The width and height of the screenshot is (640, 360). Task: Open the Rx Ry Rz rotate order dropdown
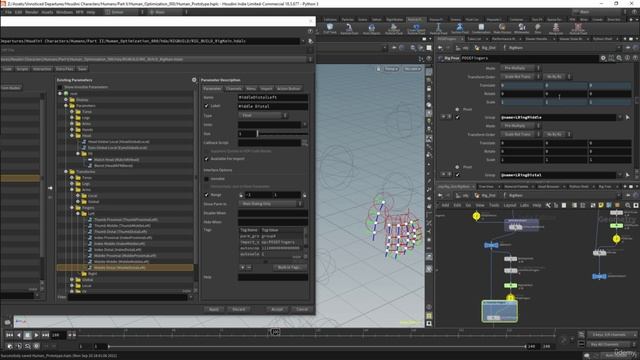coord(558,77)
